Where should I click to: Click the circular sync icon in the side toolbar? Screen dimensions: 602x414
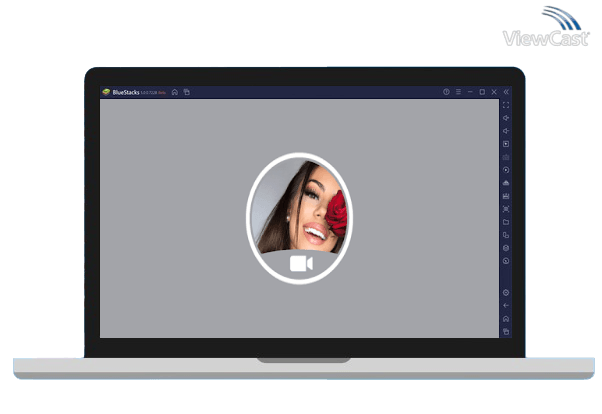[506, 170]
